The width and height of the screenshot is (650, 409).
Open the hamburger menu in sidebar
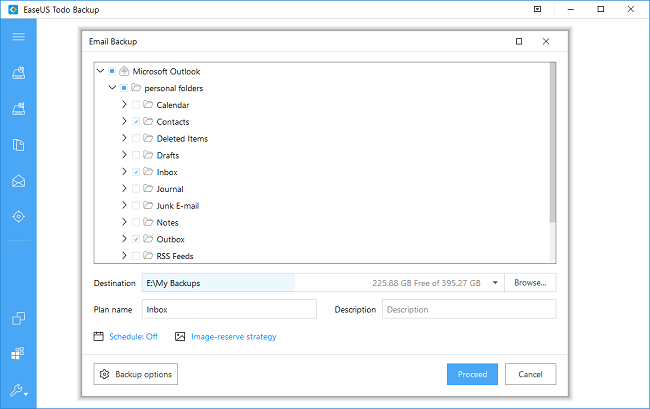click(x=18, y=37)
